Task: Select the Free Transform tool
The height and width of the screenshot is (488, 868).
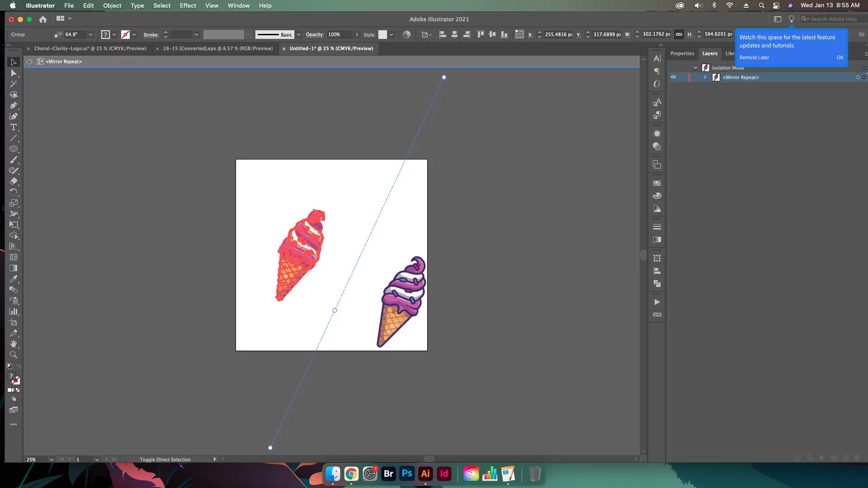Action: click(13, 225)
